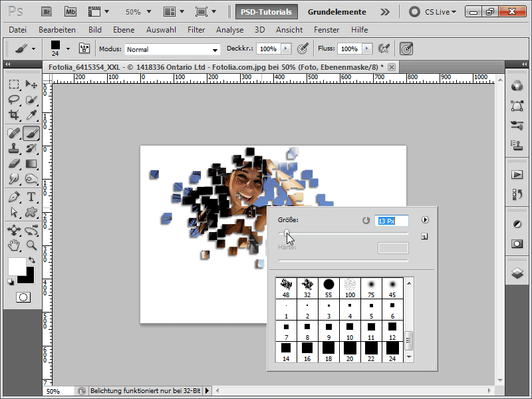
Task: Click the Größe pixel value field
Action: [x=392, y=221]
